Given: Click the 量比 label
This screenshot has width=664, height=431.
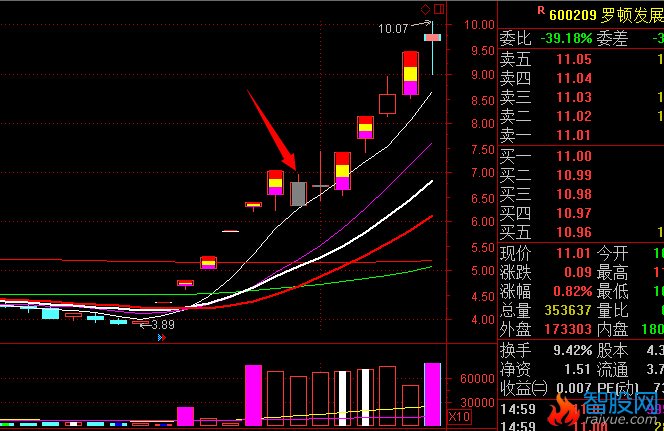Looking at the screenshot, I should point(612,310).
